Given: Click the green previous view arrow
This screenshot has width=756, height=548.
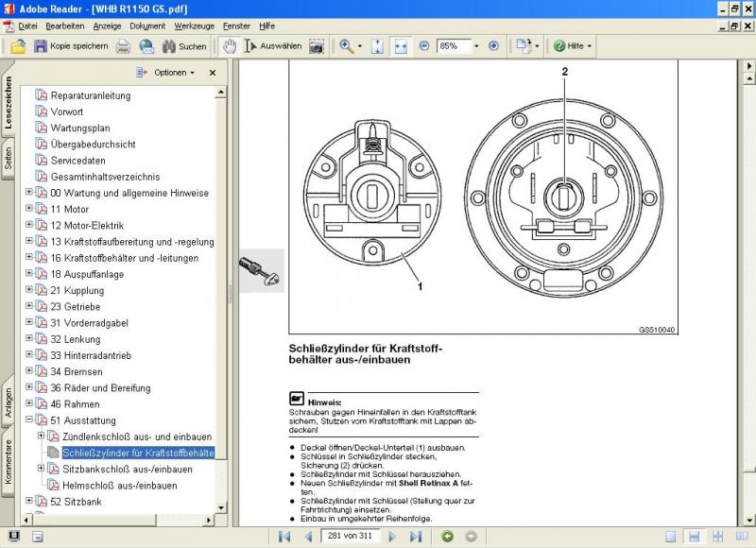Looking at the screenshot, I should coord(446,537).
